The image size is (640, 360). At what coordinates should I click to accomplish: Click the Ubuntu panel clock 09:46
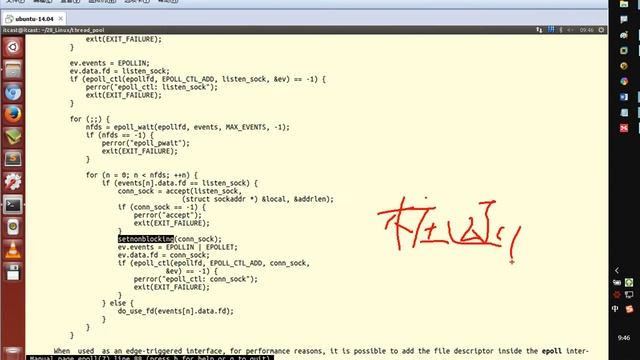tap(587, 30)
